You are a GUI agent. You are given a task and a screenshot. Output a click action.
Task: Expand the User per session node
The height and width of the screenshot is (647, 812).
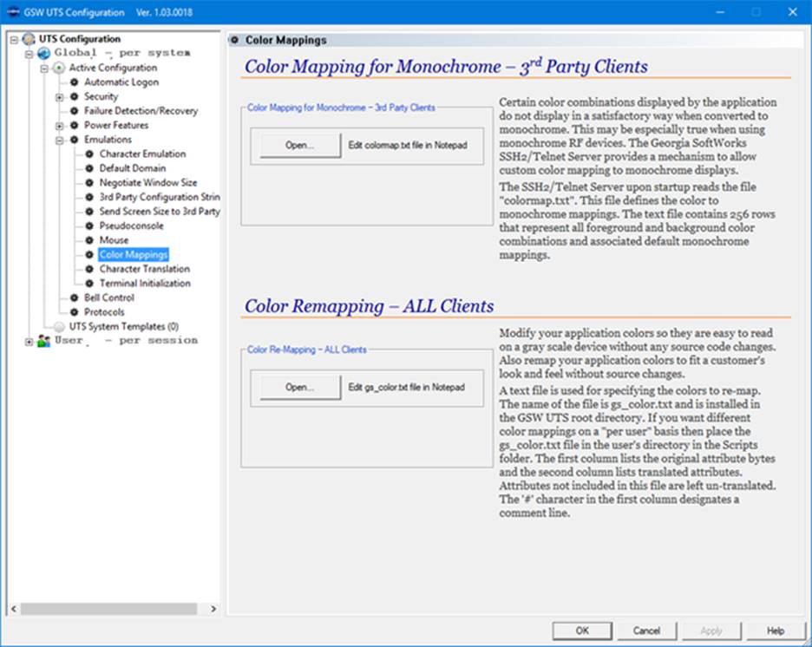click(29, 342)
